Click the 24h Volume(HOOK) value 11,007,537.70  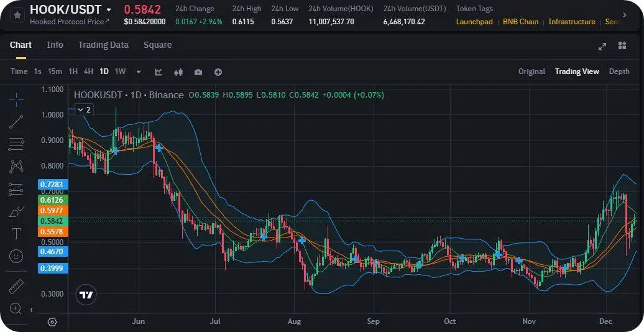pos(331,22)
